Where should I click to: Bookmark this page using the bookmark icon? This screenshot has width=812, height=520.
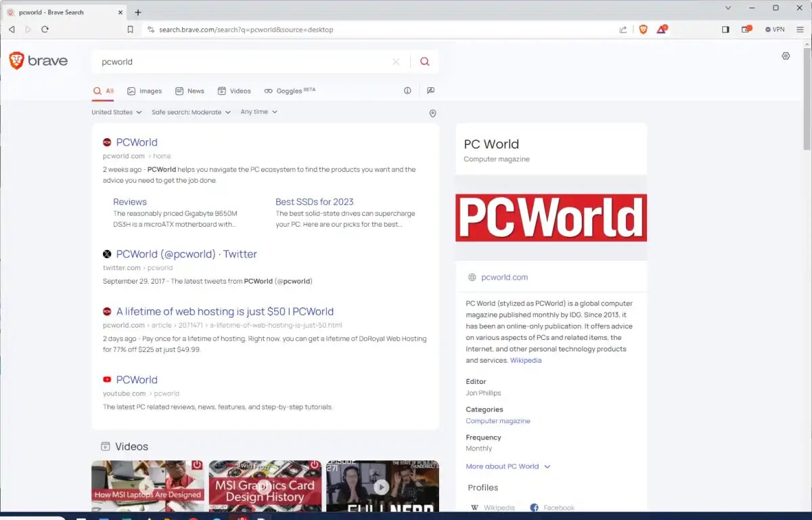tap(131, 29)
